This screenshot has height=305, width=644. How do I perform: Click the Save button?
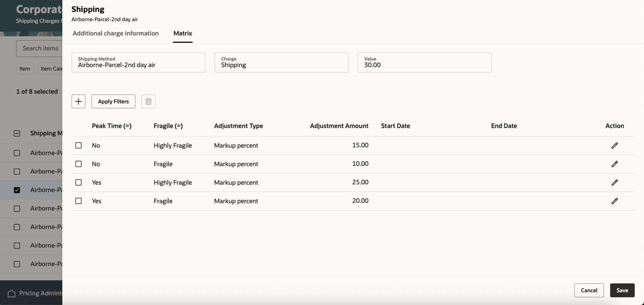[x=622, y=290]
